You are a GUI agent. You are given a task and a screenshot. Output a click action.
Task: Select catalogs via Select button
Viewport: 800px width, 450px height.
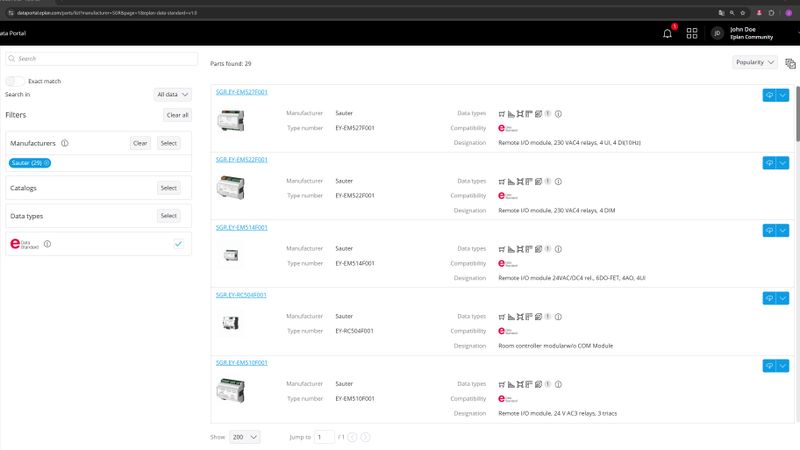coord(168,188)
